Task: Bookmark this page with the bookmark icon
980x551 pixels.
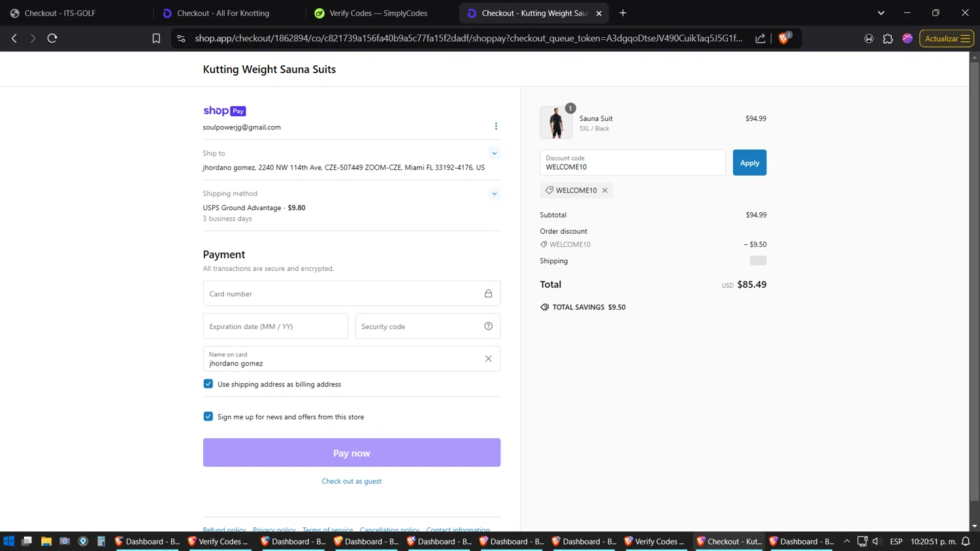Action: pos(156,39)
